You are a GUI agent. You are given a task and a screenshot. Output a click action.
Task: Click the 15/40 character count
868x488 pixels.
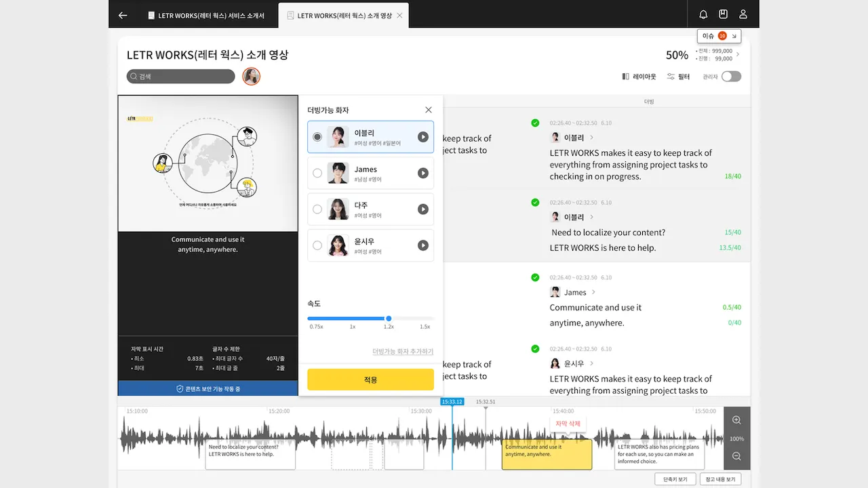[x=733, y=232]
